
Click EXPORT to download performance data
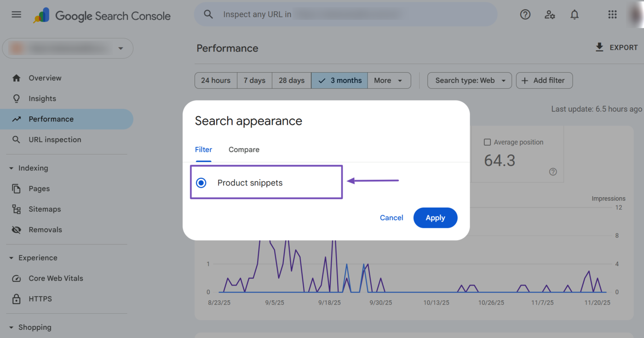point(616,47)
